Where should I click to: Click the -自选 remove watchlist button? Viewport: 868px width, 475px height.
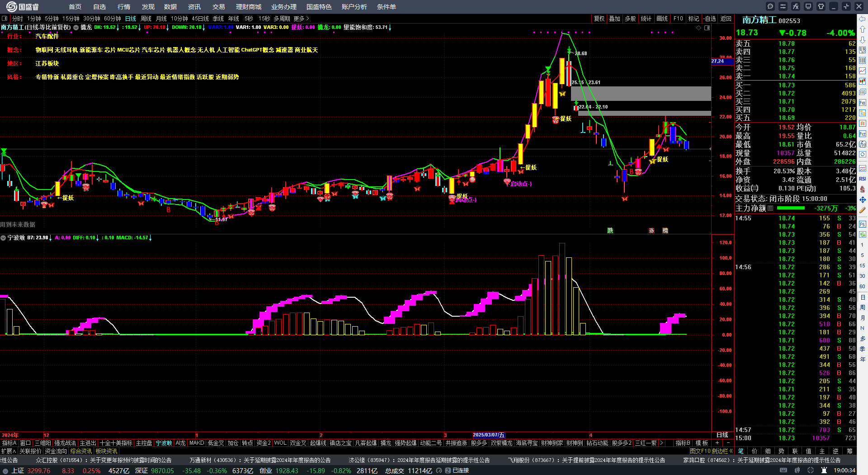click(x=710, y=19)
